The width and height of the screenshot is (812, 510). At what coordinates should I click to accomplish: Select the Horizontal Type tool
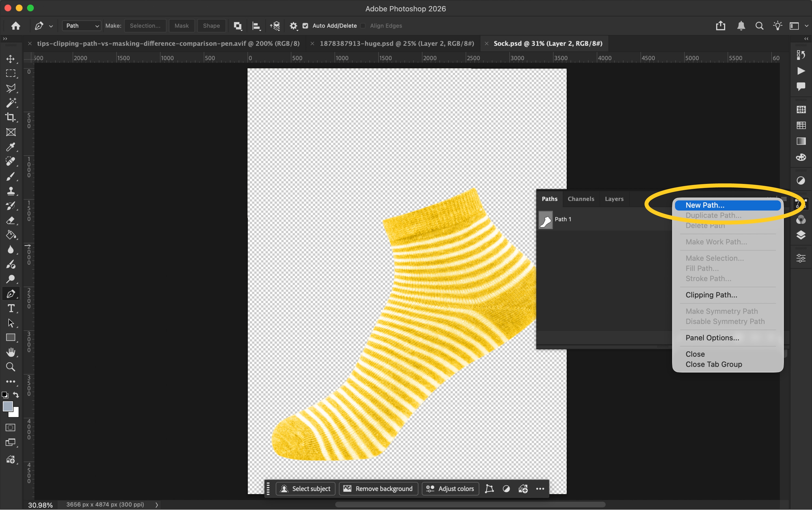(x=11, y=308)
